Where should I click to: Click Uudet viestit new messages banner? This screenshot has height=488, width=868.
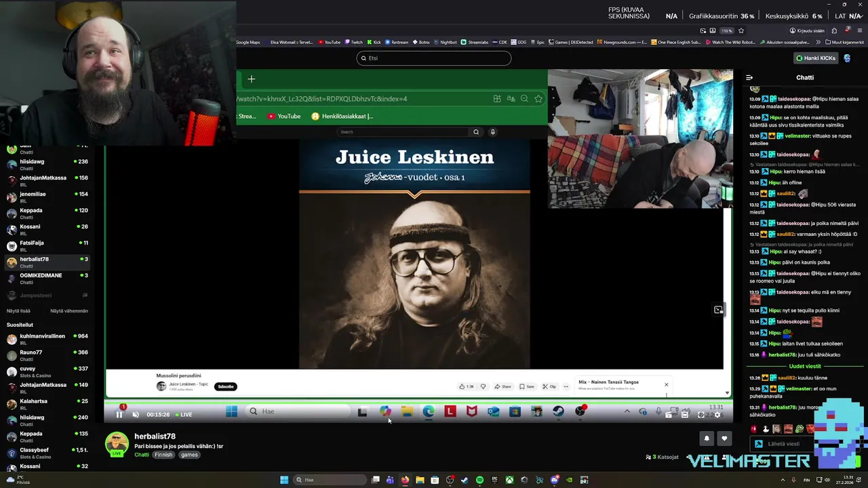[x=806, y=366]
